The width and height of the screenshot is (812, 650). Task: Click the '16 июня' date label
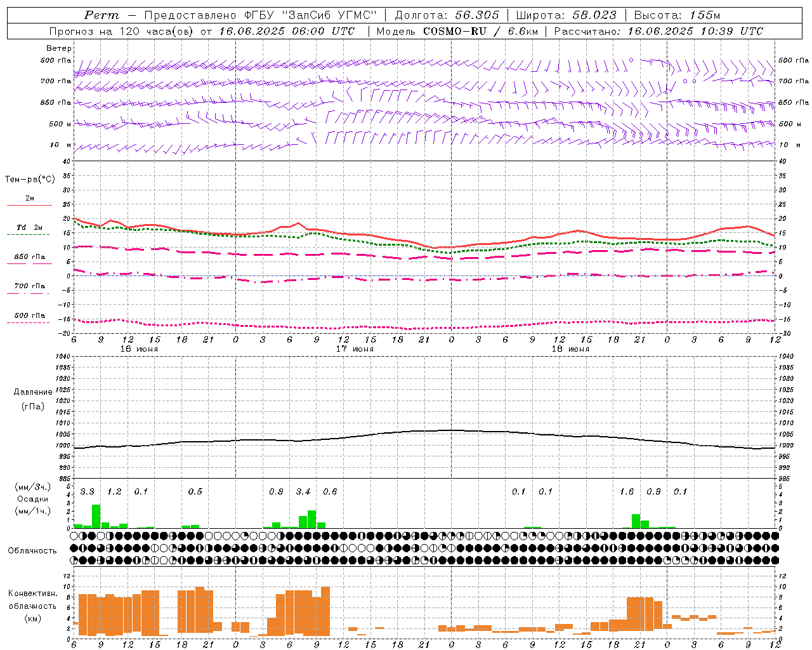pyautogui.click(x=139, y=349)
